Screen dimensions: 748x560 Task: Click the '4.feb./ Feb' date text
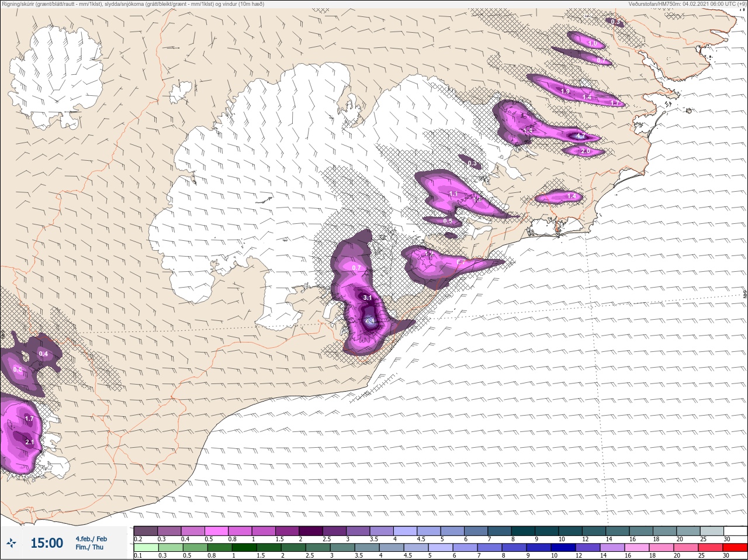click(x=91, y=538)
